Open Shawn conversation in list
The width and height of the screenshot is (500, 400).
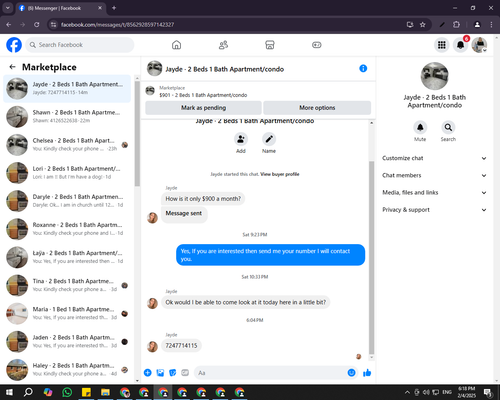click(x=67, y=116)
